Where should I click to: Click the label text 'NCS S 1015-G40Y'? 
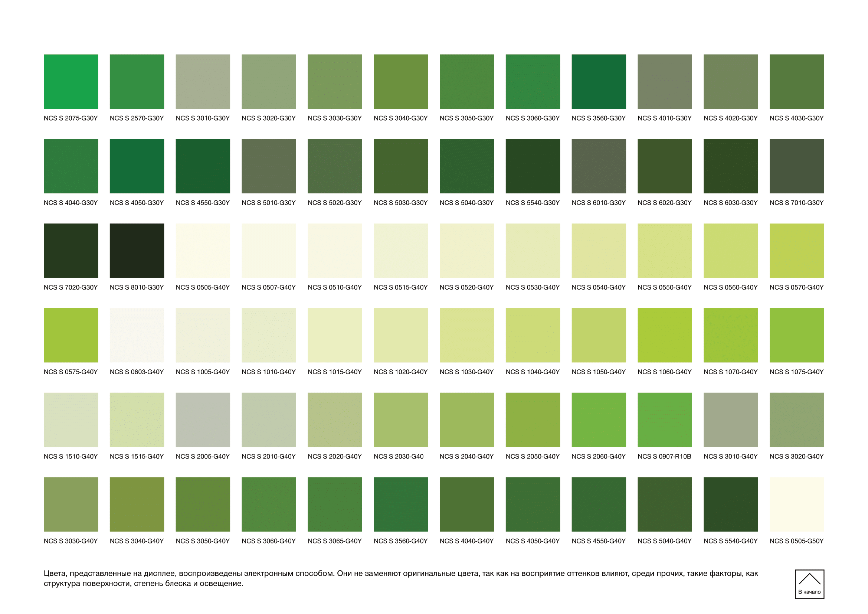coord(335,372)
